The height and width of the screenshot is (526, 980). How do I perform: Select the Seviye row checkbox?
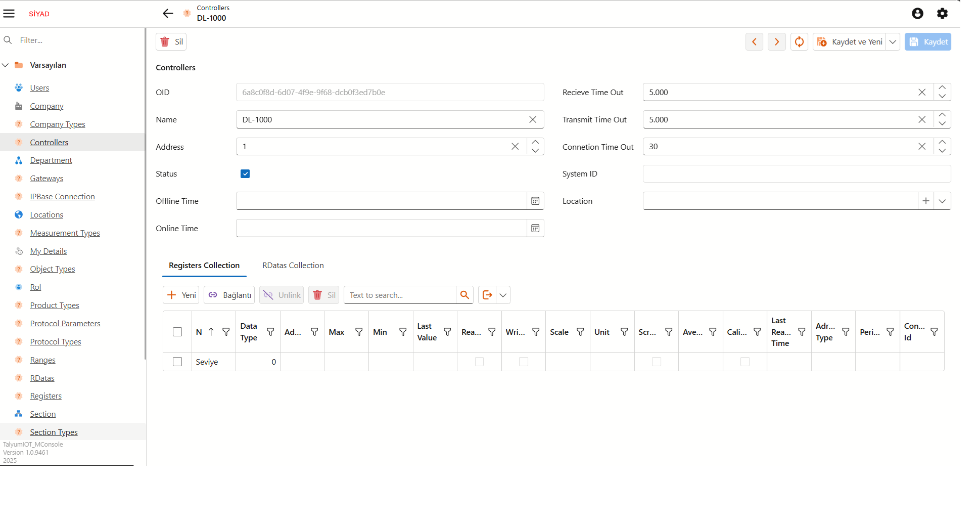(x=177, y=362)
